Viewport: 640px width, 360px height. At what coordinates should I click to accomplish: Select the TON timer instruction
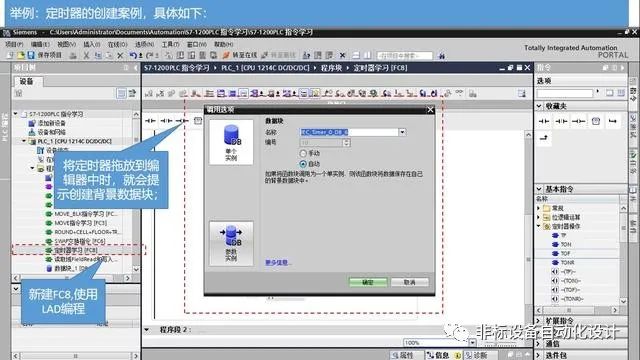562,244
